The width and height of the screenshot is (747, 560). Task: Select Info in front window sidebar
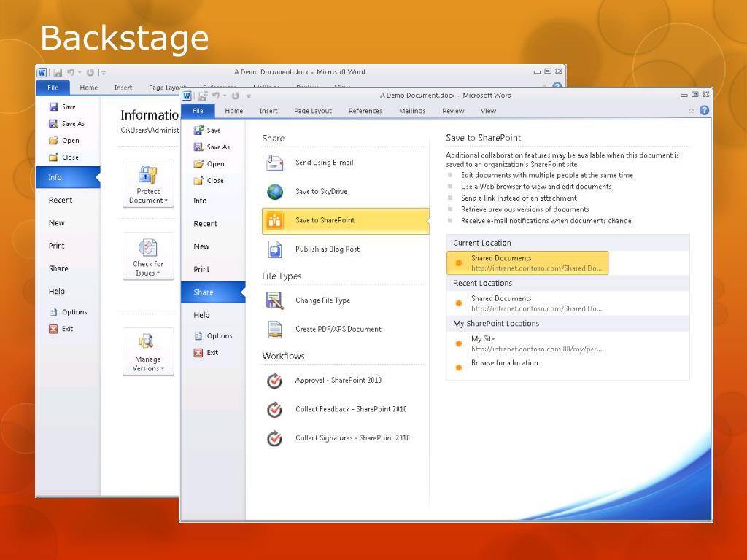pyautogui.click(x=213, y=201)
